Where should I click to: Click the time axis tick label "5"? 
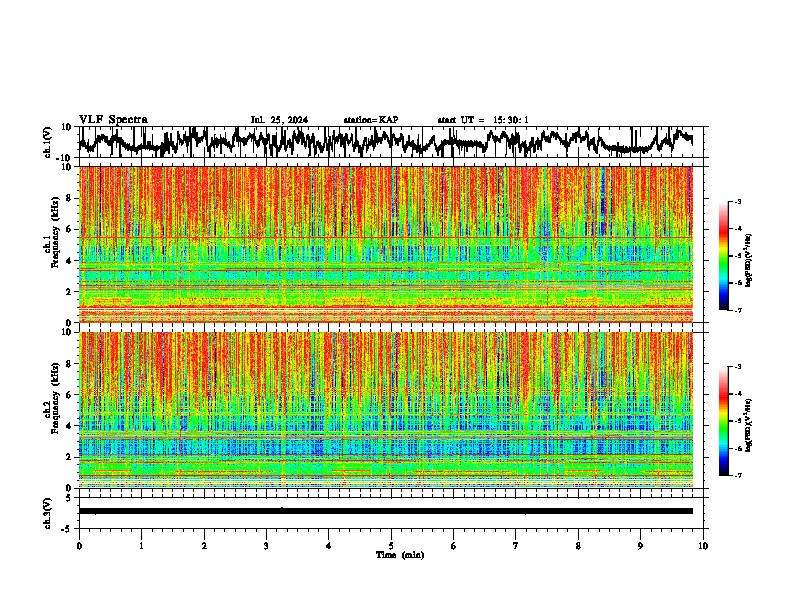[x=391, y=546]
